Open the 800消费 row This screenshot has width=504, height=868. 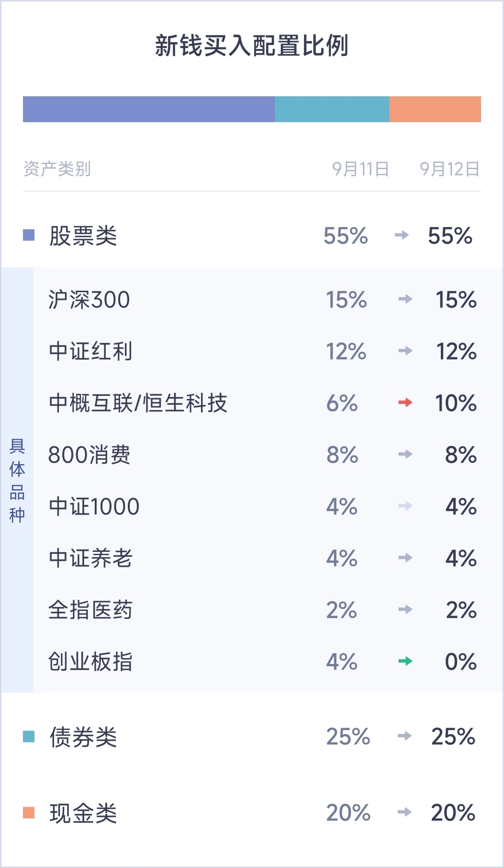pyautogui.click(x=90, y=455)
